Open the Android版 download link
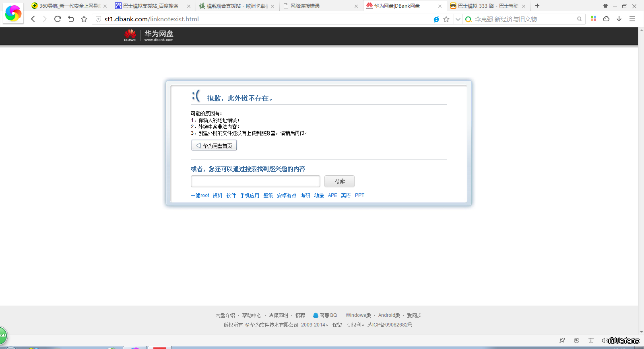This screenshot has width=644, height=349. [x=389, y=315]
